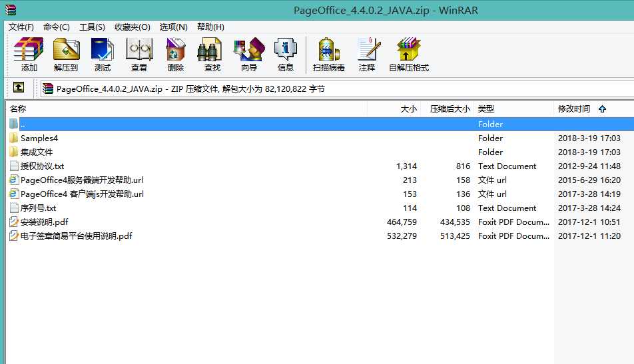Click the 2015-6-29 16:20 modified date
Viewport: 634px width, 364px height.
pos(589,180)
